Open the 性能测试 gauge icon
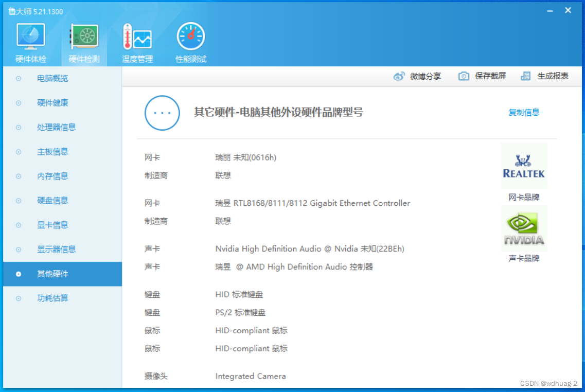The image size is (585, 392). [191, 37]
